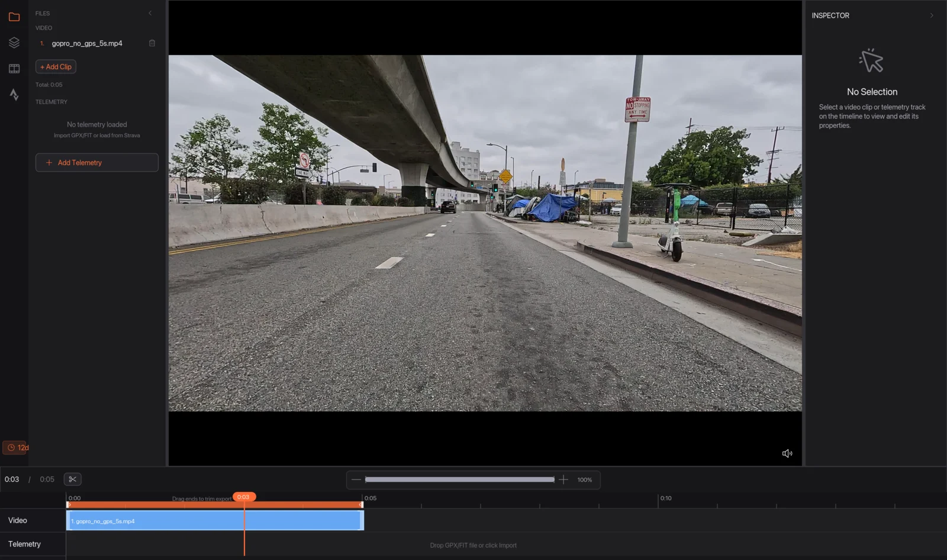Open the Strava activity sidebar icon
947x560 pixels.
coord(14,95)
